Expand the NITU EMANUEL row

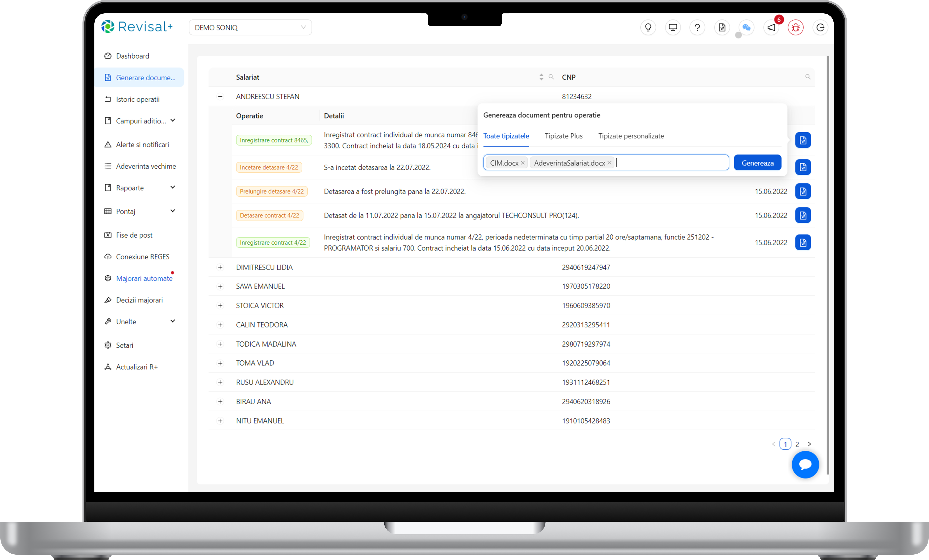pos(220,421)
